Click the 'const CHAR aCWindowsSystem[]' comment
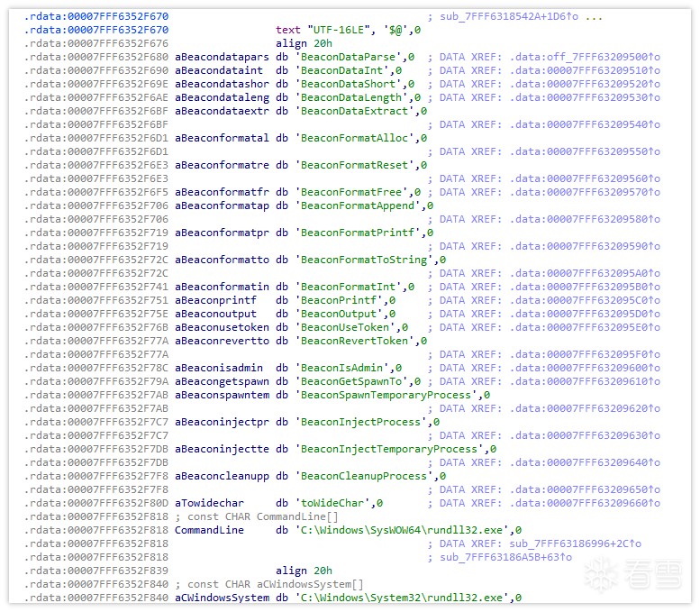The image size is (700, 612). (x=275, y=584)
